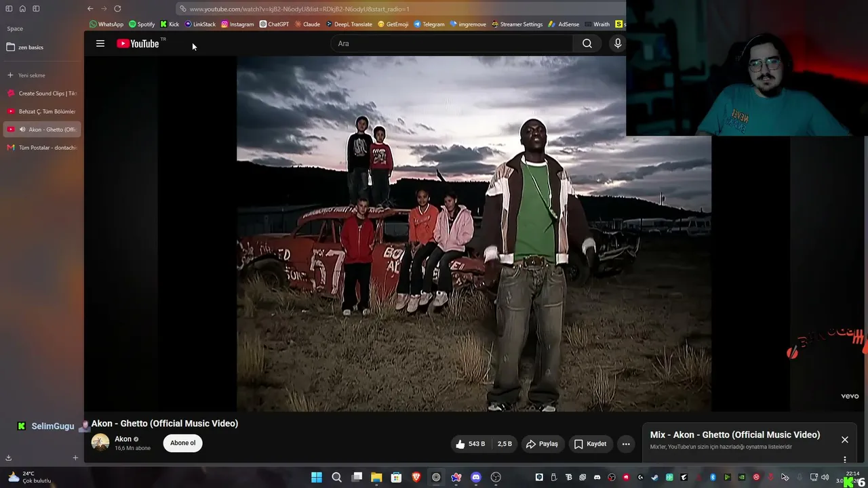Switch to Create Sound Clips tab
Screen dimensions: 868x488
(41, 94)
